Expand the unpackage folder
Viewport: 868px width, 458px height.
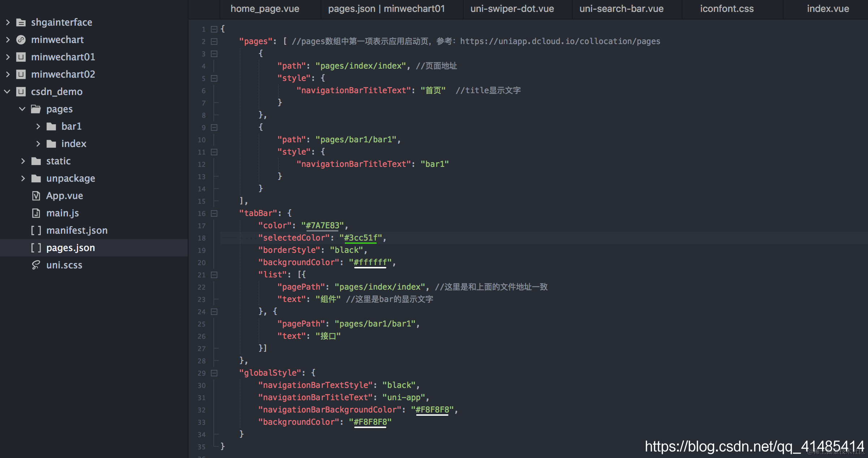tap(23, 178)
